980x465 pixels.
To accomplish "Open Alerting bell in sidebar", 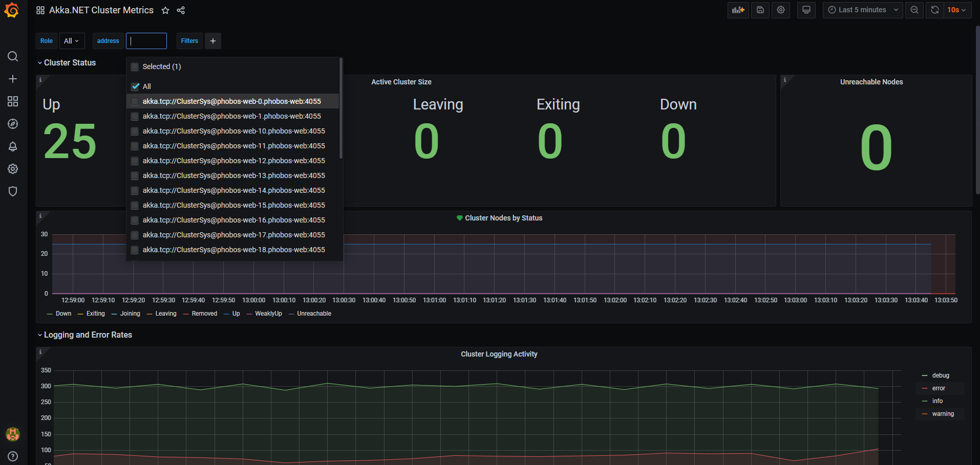I will pos(13,146).
